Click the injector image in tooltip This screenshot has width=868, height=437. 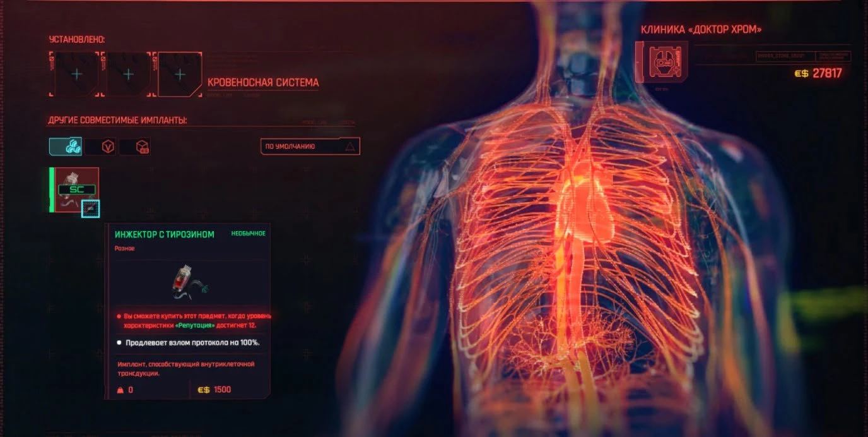point(188,282)
